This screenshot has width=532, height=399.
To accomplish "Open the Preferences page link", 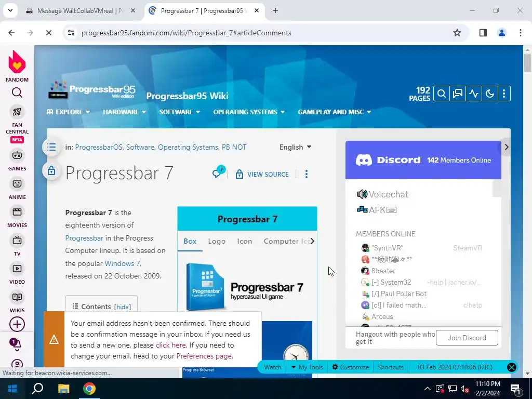I will pos(204,356).
